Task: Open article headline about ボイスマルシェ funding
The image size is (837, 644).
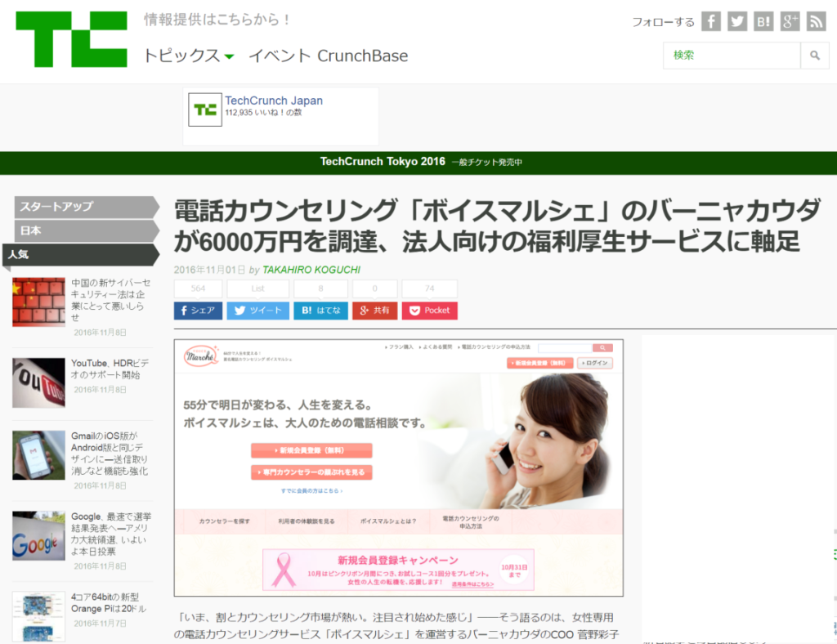Action: pyautogui.click(x=497, y=226)
